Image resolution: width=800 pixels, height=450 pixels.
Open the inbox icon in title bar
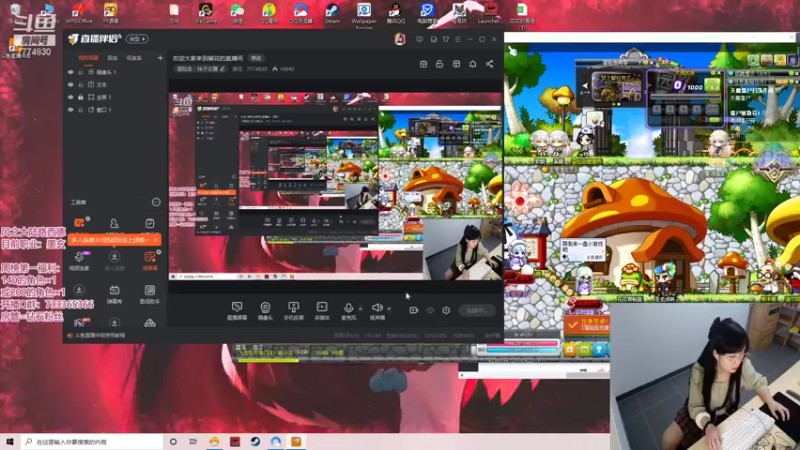[x=434, y=39]
